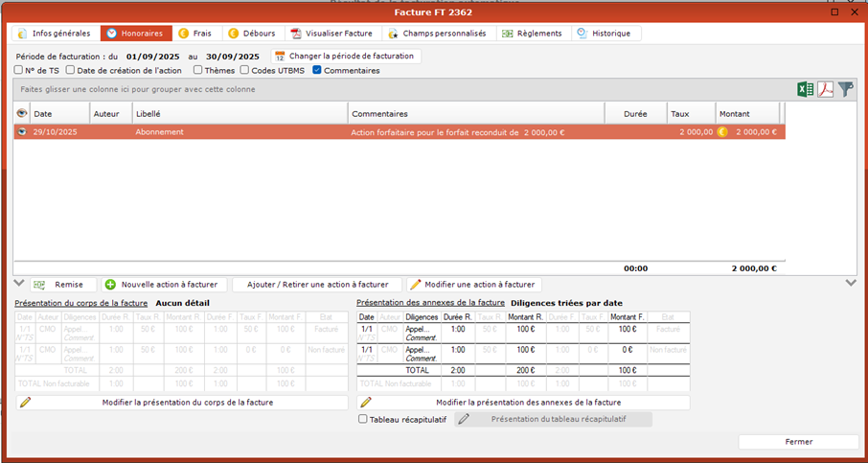Open the Règlements tab

532,34
